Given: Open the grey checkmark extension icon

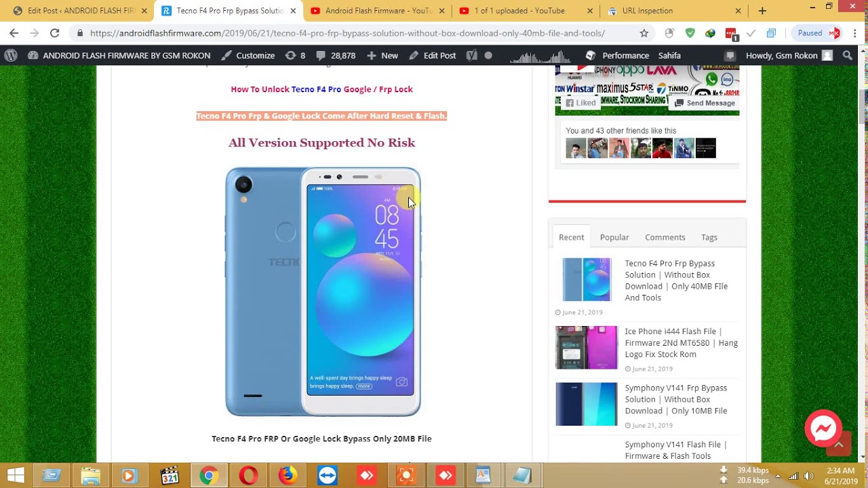Looking at the screenshot, I should coord(751,33).
